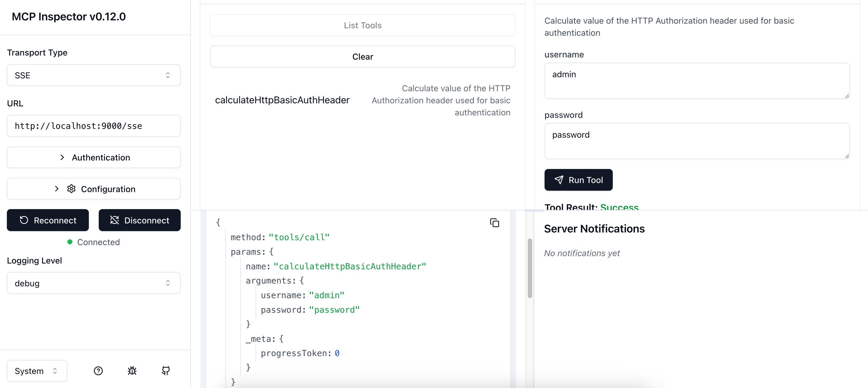868x388 pixels.
Task: Click the List Tools button
Action: 362,25
